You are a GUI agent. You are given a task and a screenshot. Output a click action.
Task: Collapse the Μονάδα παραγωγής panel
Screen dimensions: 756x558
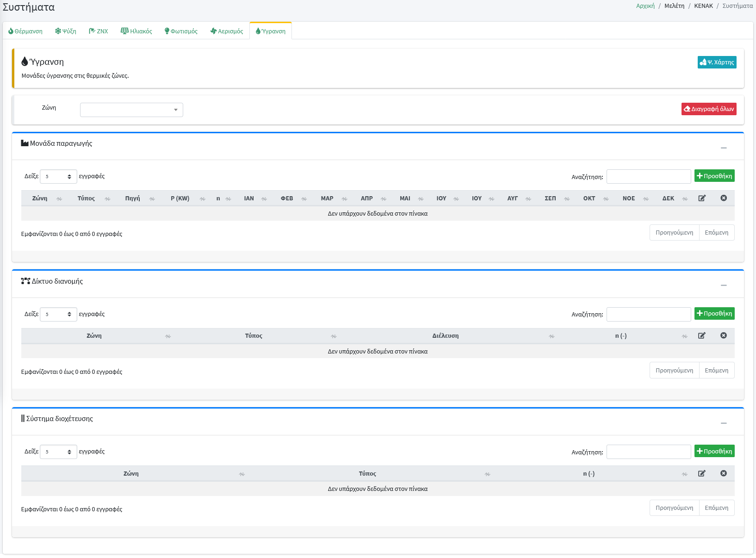point(724,148)
